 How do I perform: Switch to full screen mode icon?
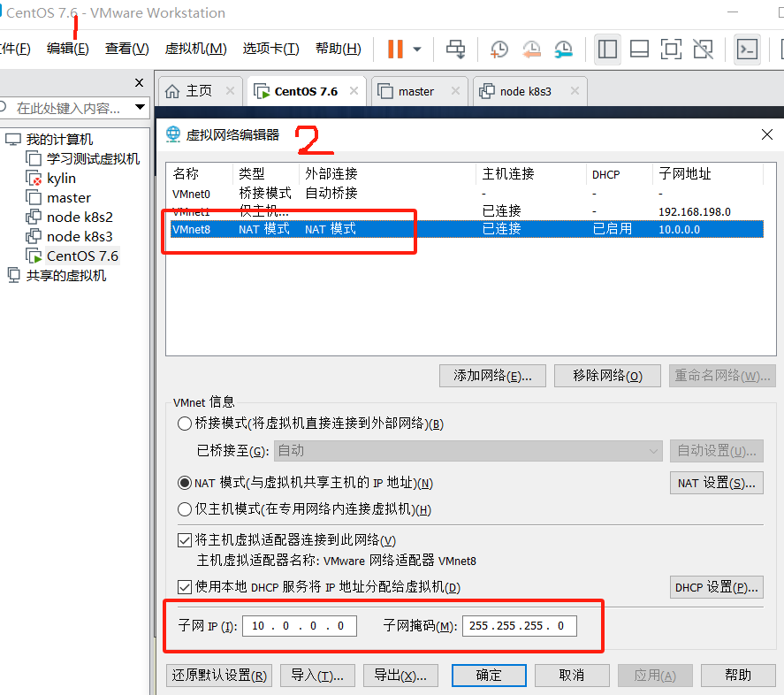tap(671, 49)
